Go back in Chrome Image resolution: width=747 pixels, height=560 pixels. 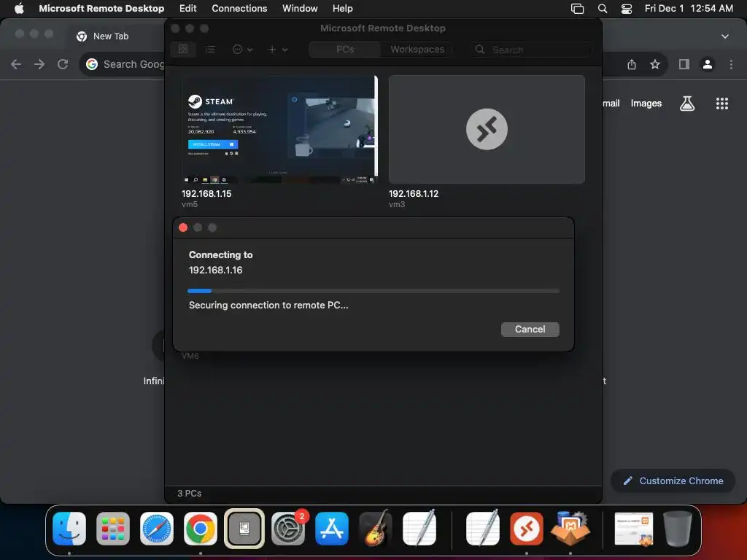16,64
